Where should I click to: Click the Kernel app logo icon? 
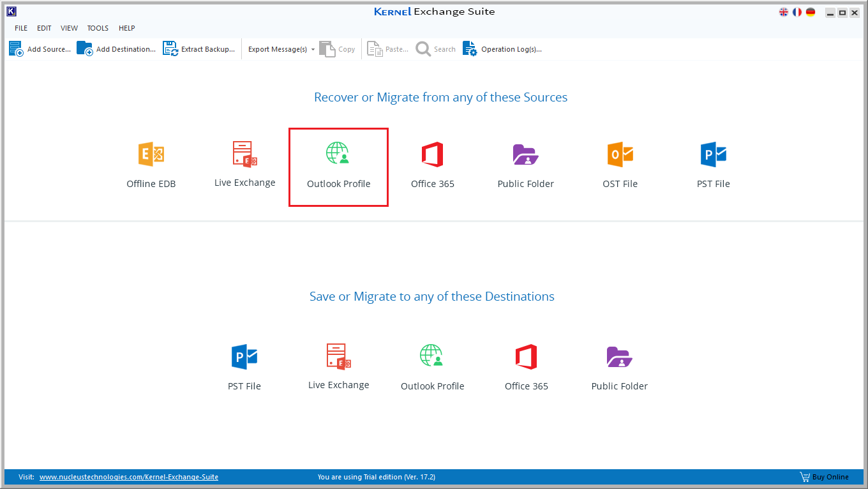coord(11,11)
